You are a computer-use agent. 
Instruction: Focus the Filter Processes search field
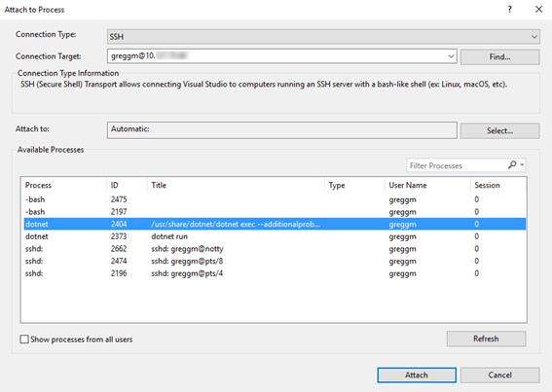tap(456, 165)
